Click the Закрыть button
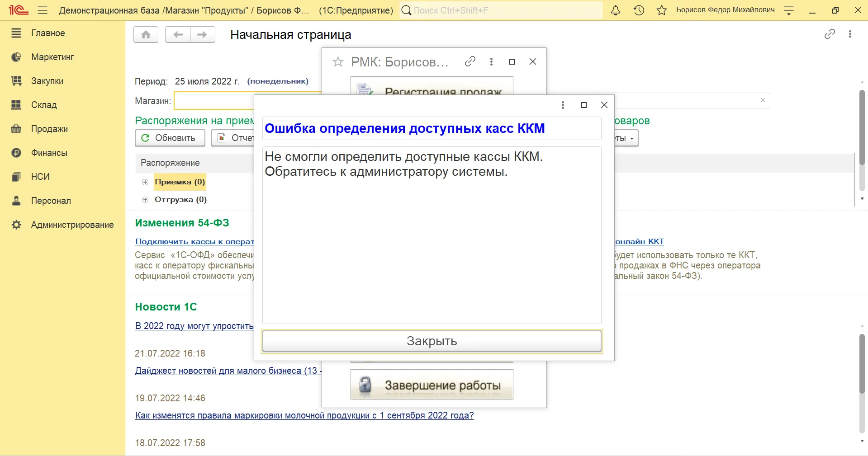The width and height of the screenshot is (868, 456). (x=432, y=341)
